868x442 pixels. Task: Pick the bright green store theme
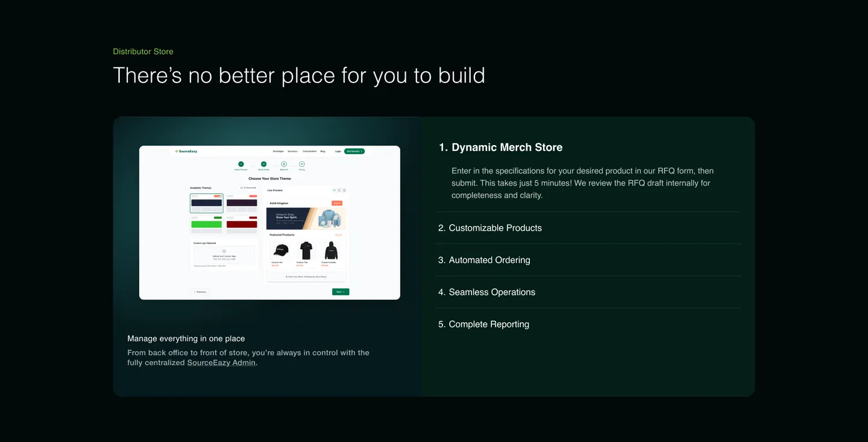click(x=207, y=225)
